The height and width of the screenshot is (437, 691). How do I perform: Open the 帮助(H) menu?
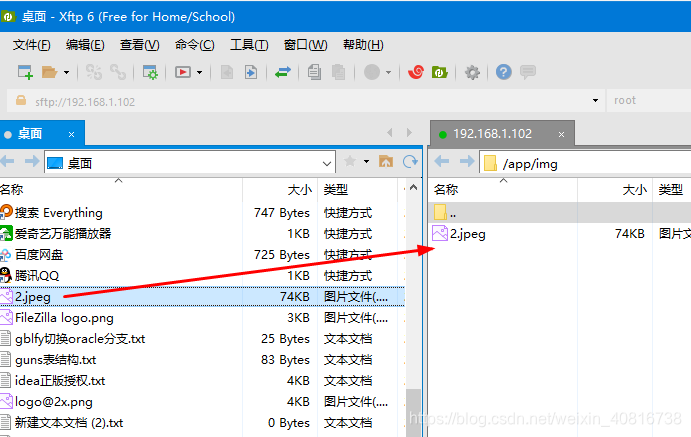pyautogui.click(x=363, y=45)
